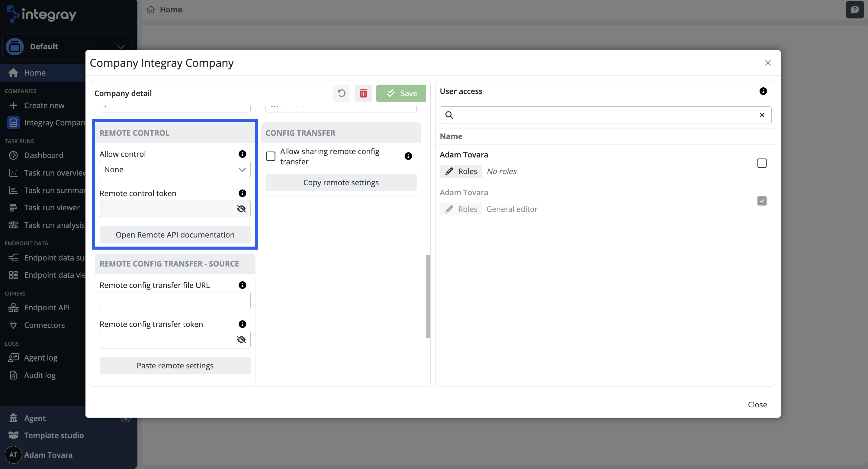
Task: Clear the user search with X icon
Action: click(x=762, y=115)
